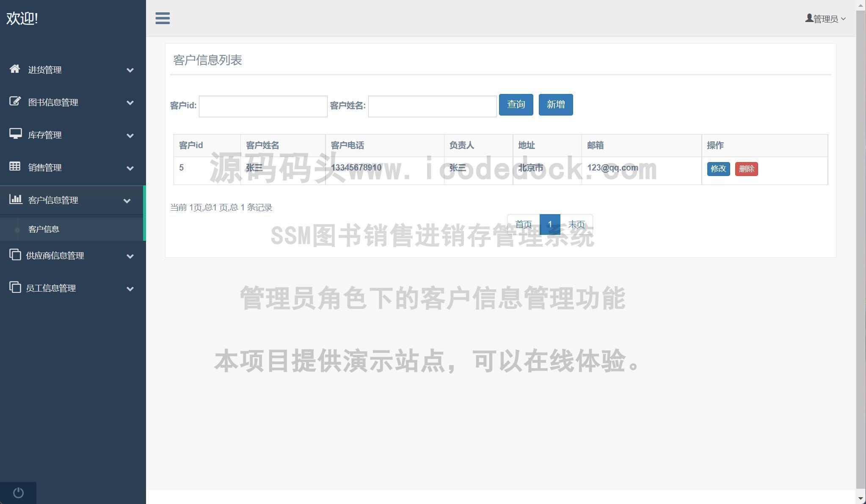Open the 管理员 user dropdown
866x504 pixels.
click(825, 19)
